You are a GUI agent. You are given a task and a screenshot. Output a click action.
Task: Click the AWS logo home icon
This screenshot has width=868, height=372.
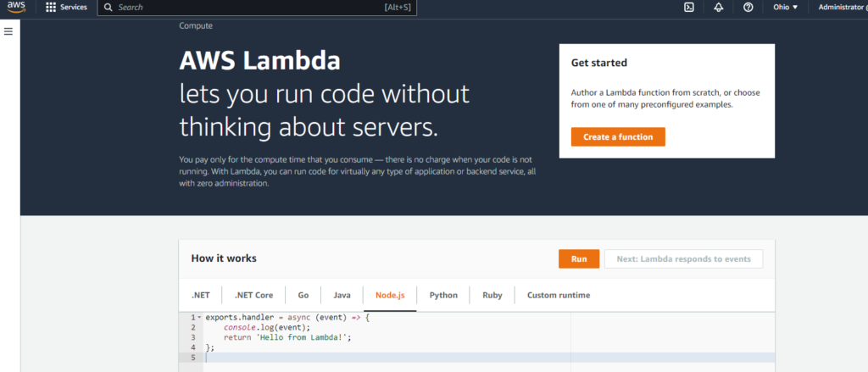(x=16, y=7)
